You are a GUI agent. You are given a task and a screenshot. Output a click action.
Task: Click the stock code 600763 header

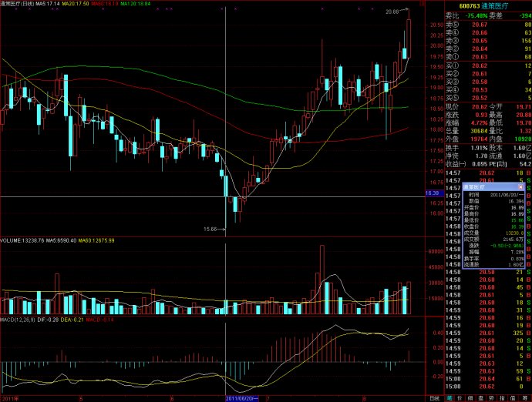click(470, 6)
